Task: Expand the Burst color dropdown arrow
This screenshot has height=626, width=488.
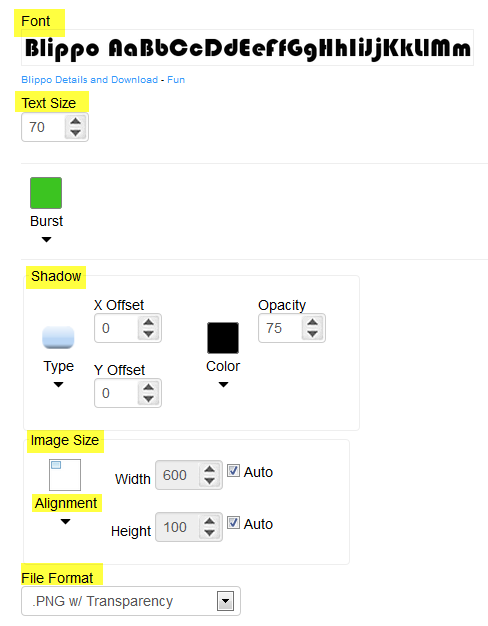Action: pyautogui.click(x=46, y=240)
